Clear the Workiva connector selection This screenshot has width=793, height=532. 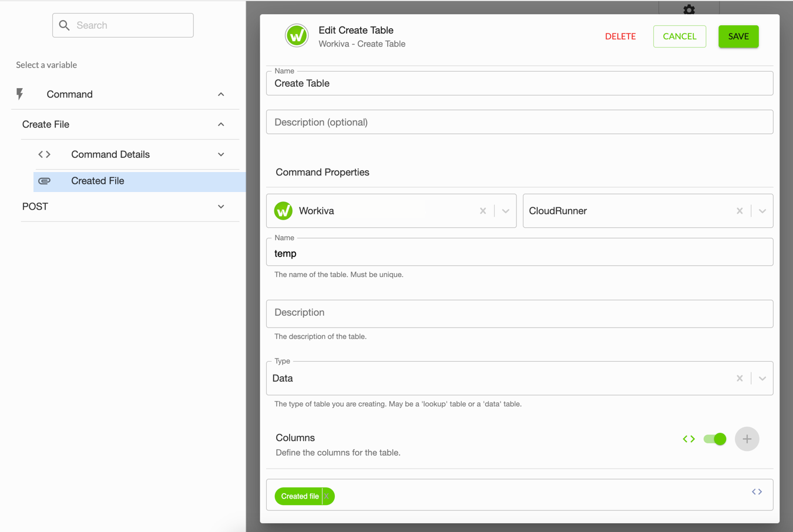pyautogui.click(x=483, y=211)
